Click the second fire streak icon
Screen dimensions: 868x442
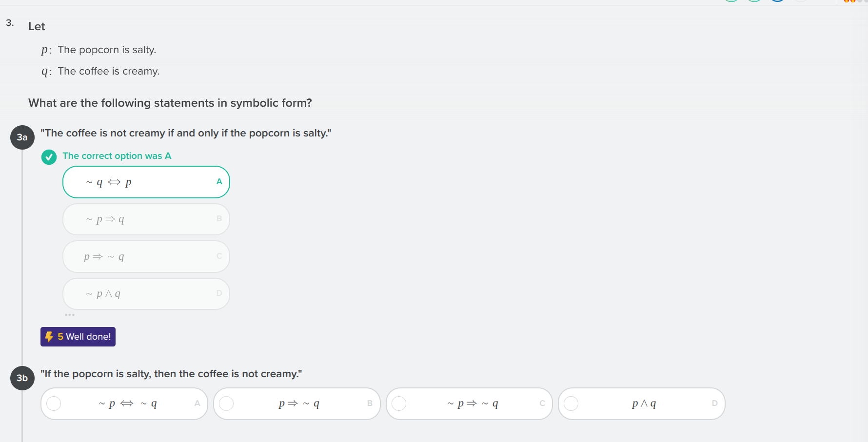(x=852, y=2)
